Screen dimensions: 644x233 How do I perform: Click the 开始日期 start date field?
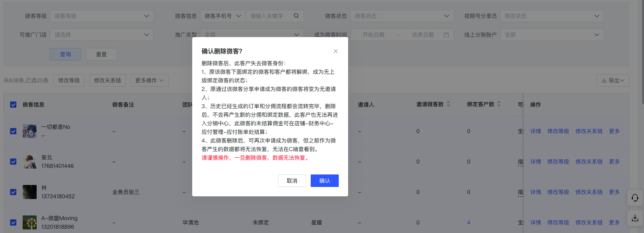click(x=373, y=35)
